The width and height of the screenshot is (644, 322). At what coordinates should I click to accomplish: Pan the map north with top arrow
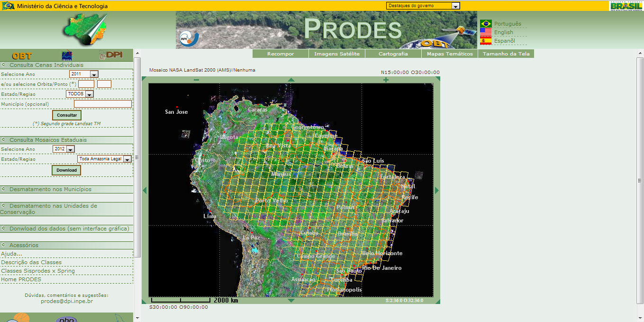pyautogui.click(x=291, y=80)
